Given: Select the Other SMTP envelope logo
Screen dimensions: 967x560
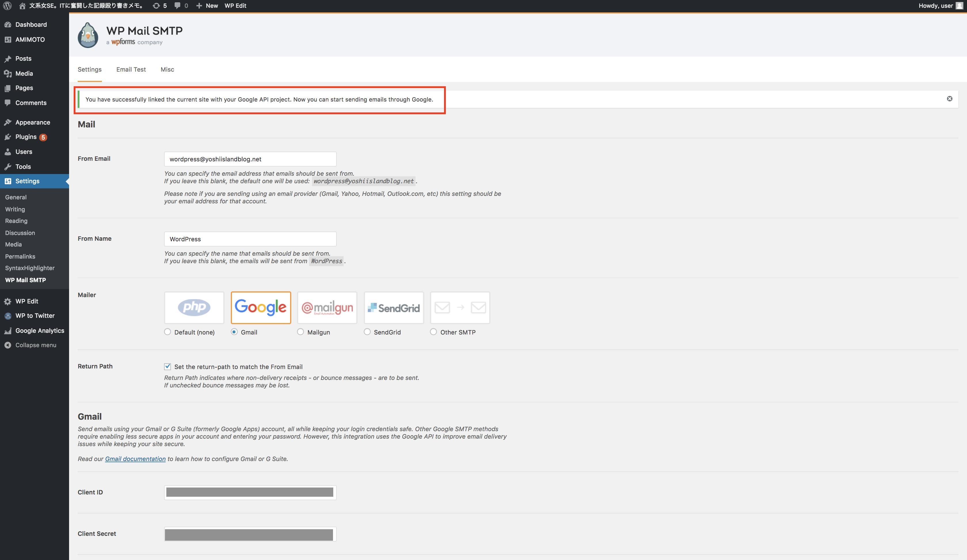Looking at the screenshot, I should [x=460, y=308].
